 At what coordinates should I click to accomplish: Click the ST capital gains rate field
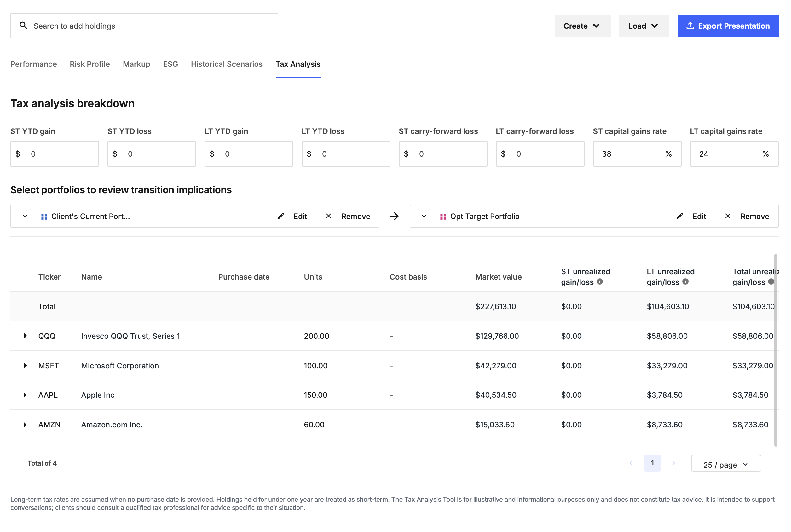click(637, 154)
